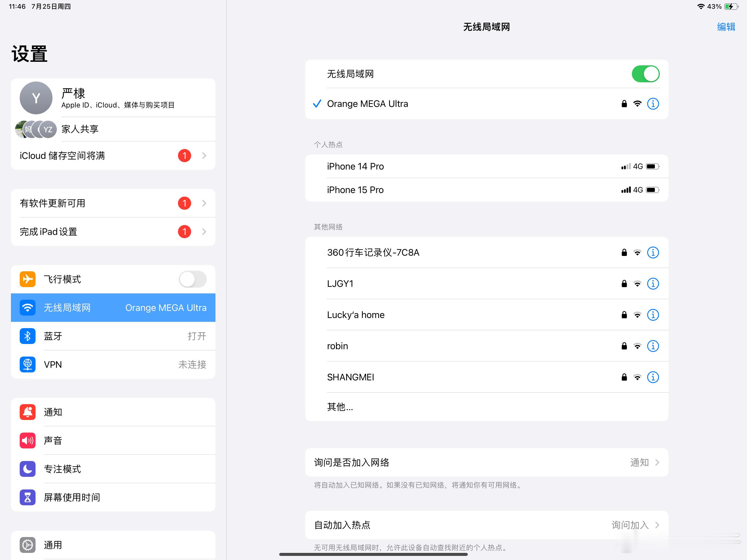Tap the connected Orange MEGA Ultra row
The width and height of the screenshot is (747, 560).
point(486,104)
